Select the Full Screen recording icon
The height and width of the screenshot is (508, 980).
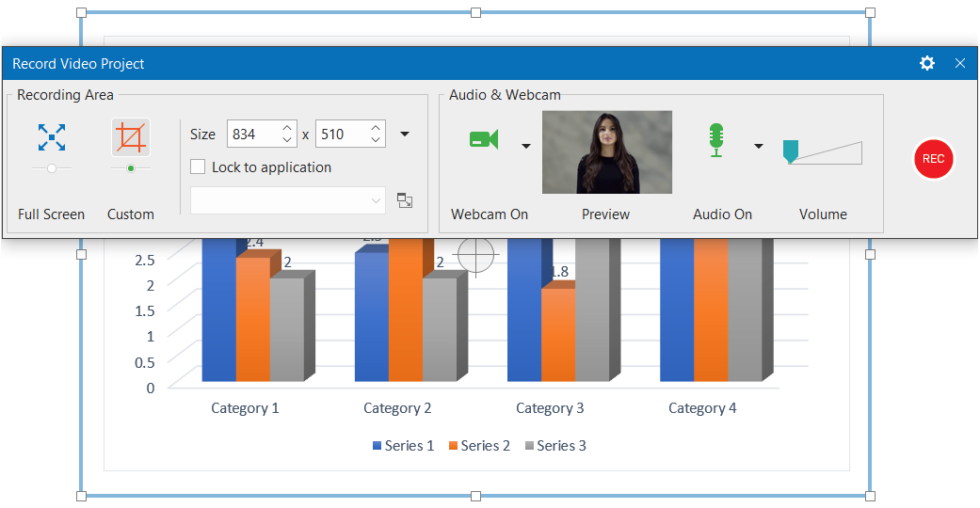tap(51, 138)
